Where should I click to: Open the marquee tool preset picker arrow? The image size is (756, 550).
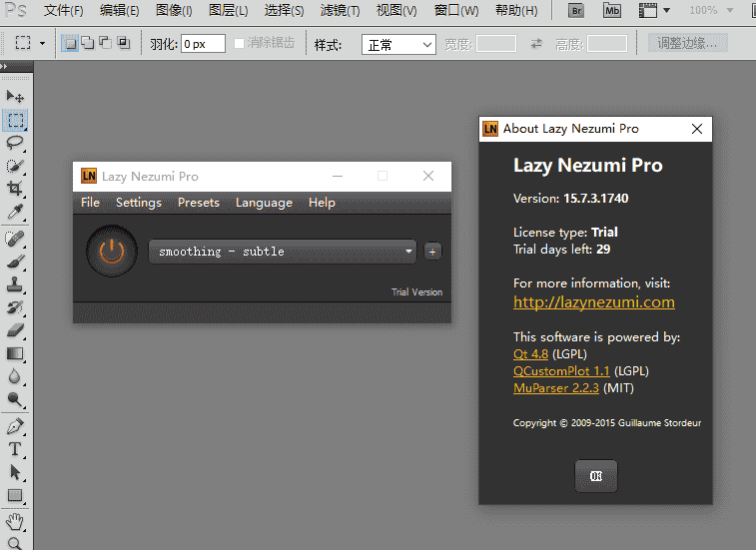click(x=42, y=45)
